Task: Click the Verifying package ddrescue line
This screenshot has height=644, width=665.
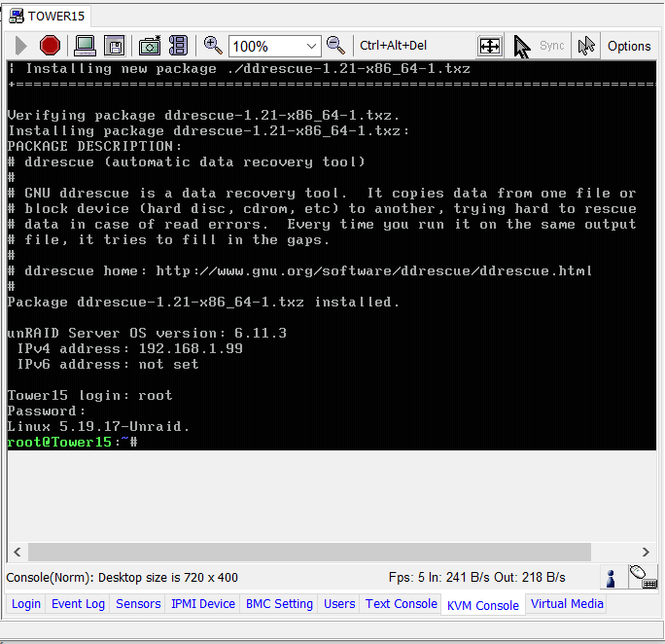Action: coord(203,115)
